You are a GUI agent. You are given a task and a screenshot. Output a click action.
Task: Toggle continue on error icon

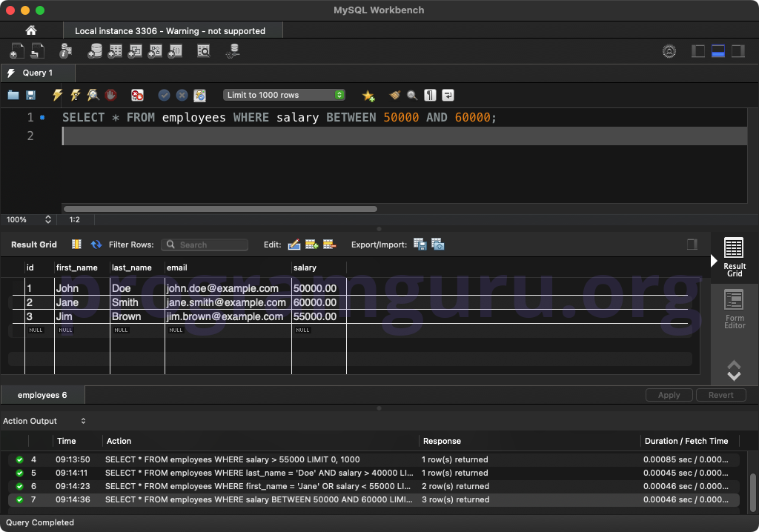click(137, 95)
